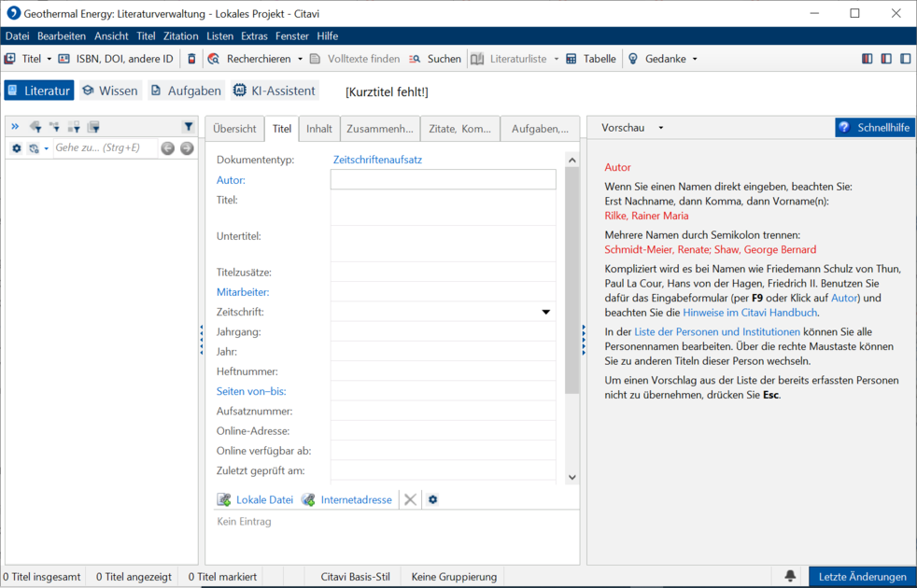The image size is (917, 588).
Task: Expand the Zeitschrift dropdown arrow
Action: pos(545,312)
